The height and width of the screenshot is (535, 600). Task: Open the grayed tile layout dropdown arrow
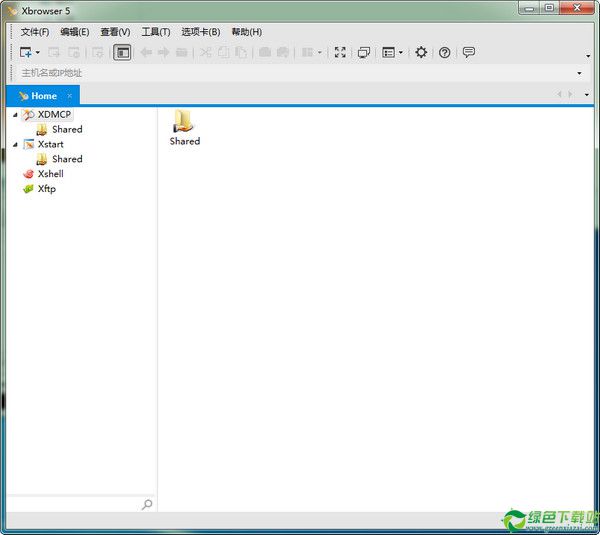320,52
